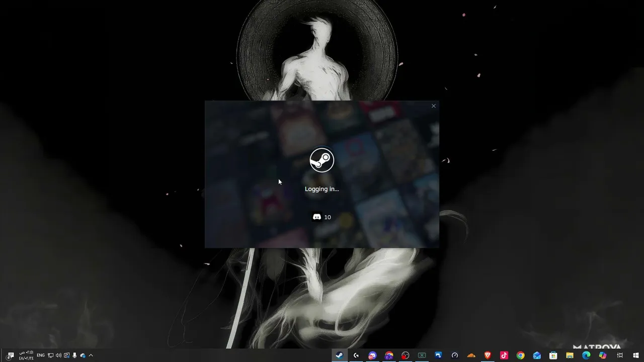Viewport: 644px width, 362px height.
Task: Open the notification center icon
Action: 10,355
